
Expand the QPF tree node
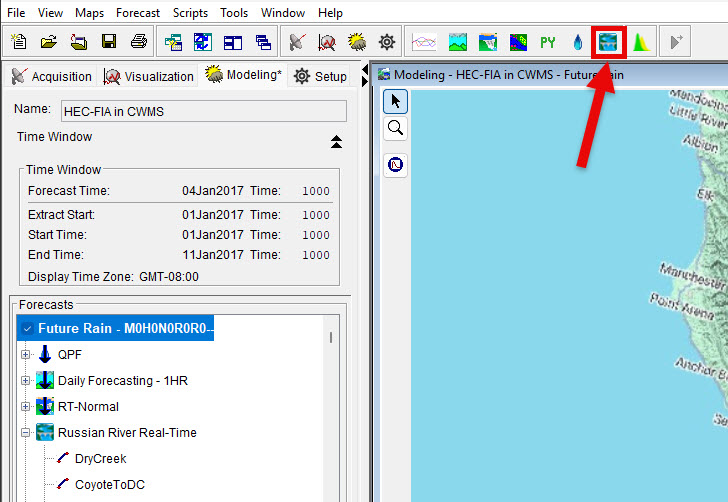26,354
